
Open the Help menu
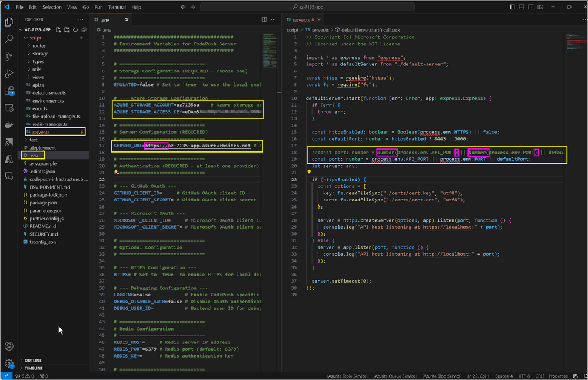click(x=136, y=7)
